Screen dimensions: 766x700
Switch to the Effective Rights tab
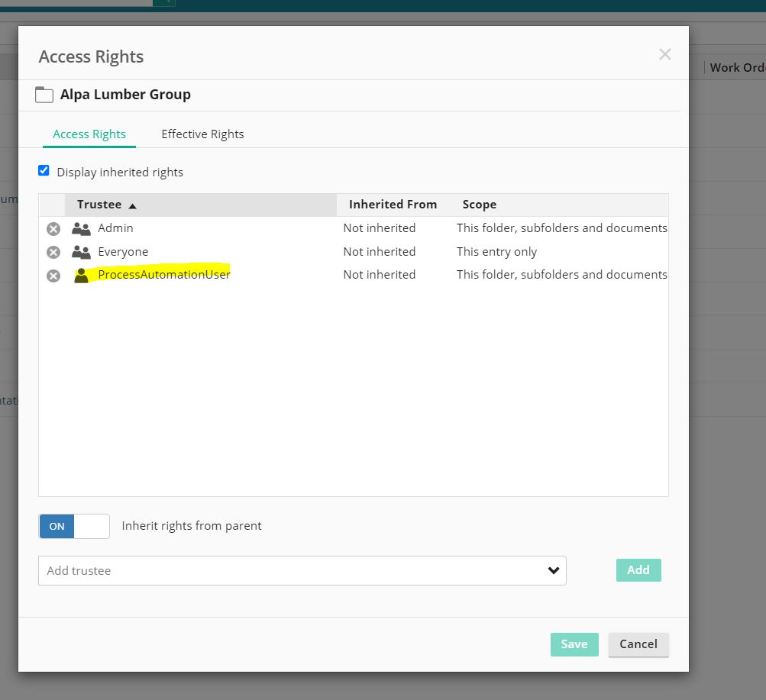[x=202, y=134]
